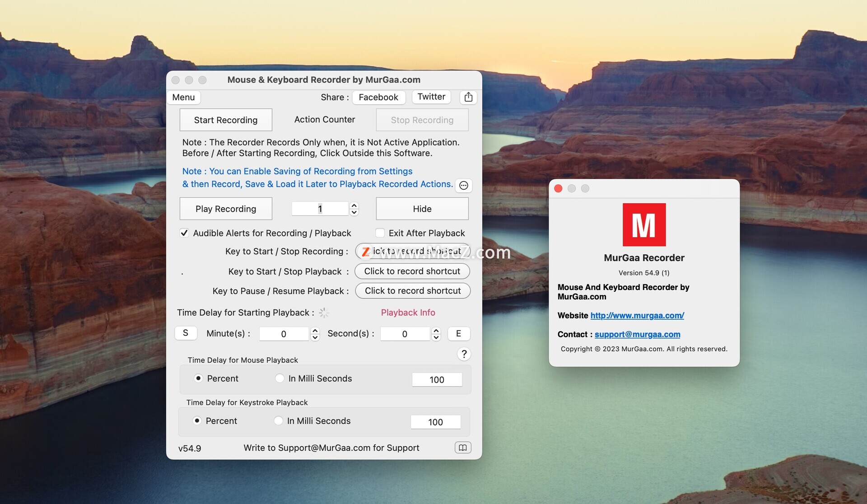
Task: Click Mouse Playback delay value field
Action: (x=437, y=380)
